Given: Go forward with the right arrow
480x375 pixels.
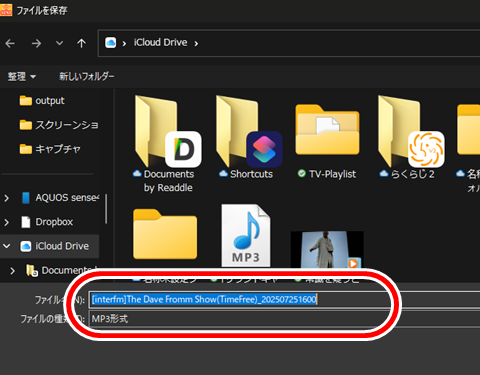Looking at the screenshot, I should pyautogui.click(x=36, y=43).
